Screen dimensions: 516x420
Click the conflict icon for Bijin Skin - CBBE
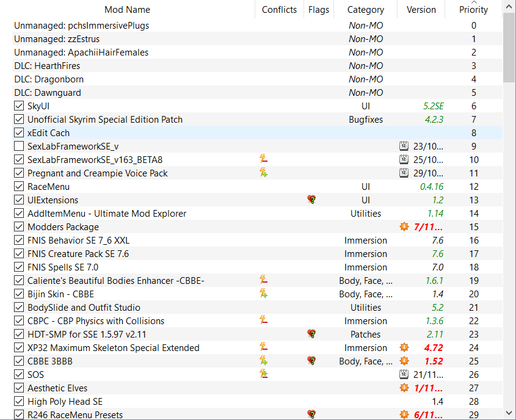pos(263,294)
